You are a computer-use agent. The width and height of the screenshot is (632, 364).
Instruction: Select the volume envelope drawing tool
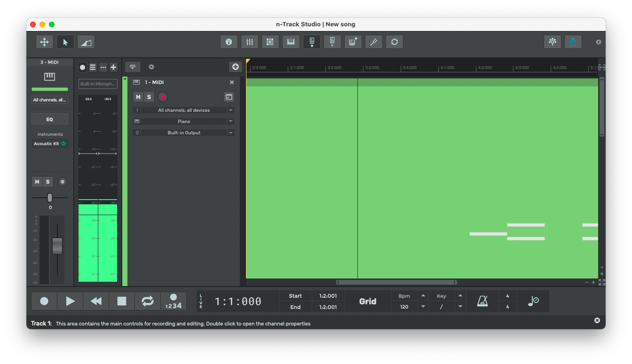pyautogui.click(x=86, y=42)
